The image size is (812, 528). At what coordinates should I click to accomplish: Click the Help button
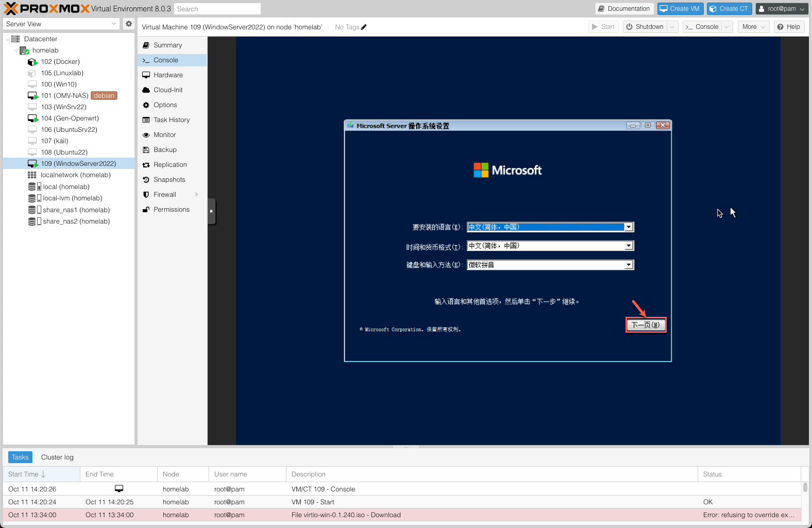(x=789, y=27)
